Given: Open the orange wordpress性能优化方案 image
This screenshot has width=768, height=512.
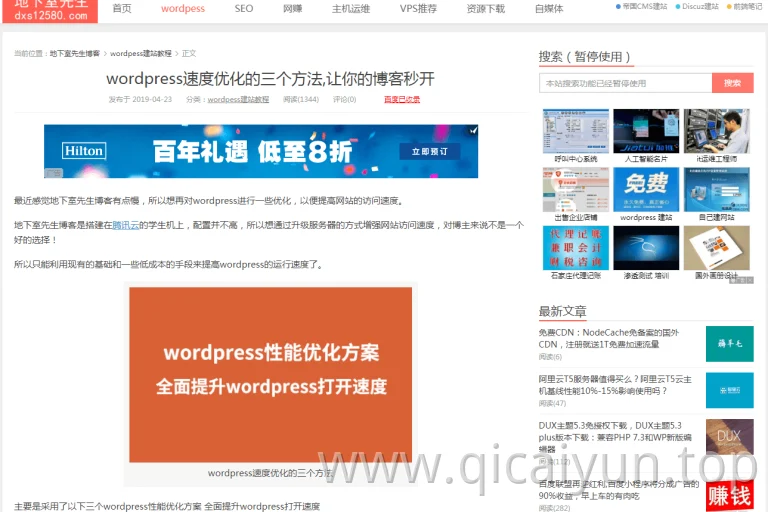Looking at the screenshot, I should 270,374.
